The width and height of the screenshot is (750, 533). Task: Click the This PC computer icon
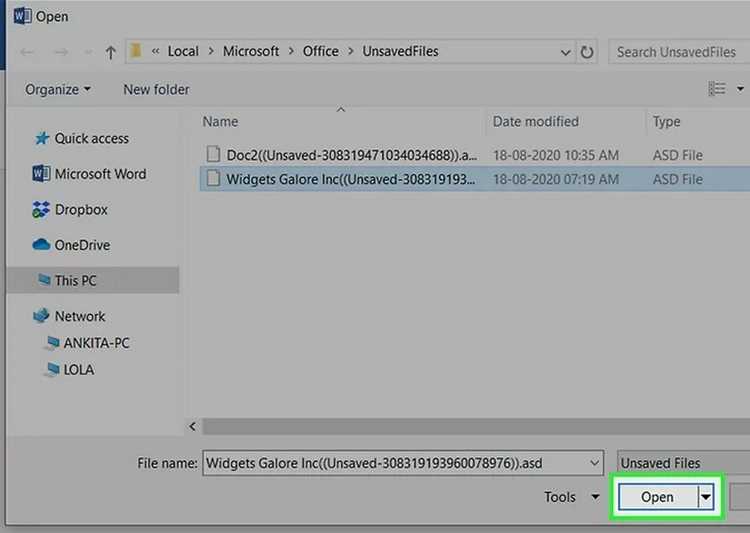(x=44, y=279)
